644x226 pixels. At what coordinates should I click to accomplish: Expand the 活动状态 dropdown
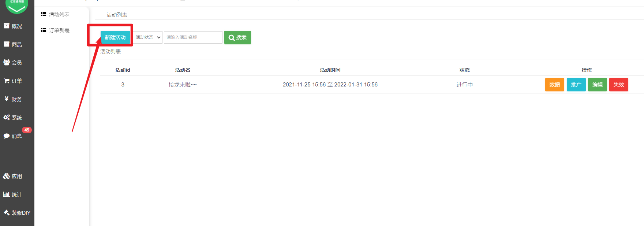[148, 37]
